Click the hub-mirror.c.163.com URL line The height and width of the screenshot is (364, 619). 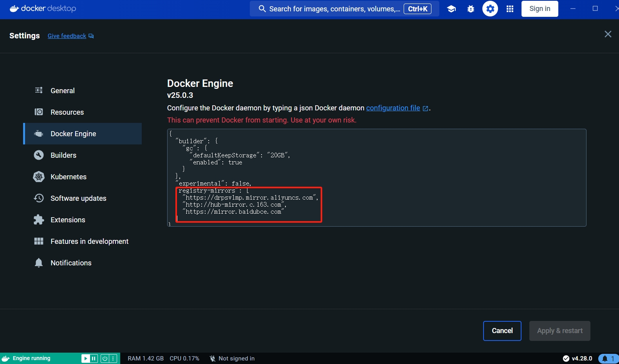tap(235, 205)
